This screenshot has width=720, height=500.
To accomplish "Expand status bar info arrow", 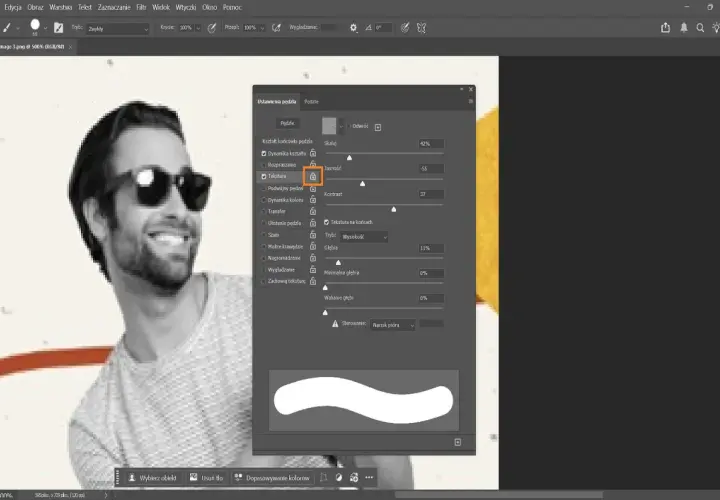I will tap(106, 495).
